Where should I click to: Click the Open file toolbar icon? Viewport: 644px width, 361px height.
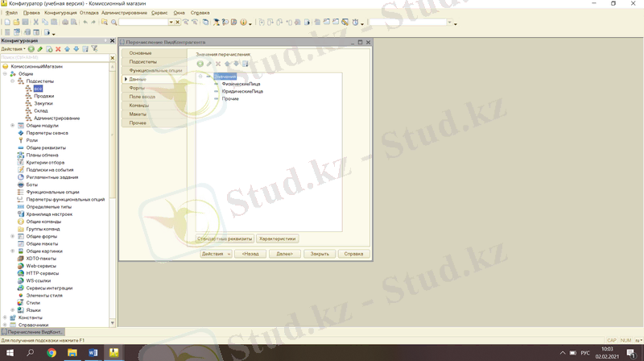click(16, 23)
